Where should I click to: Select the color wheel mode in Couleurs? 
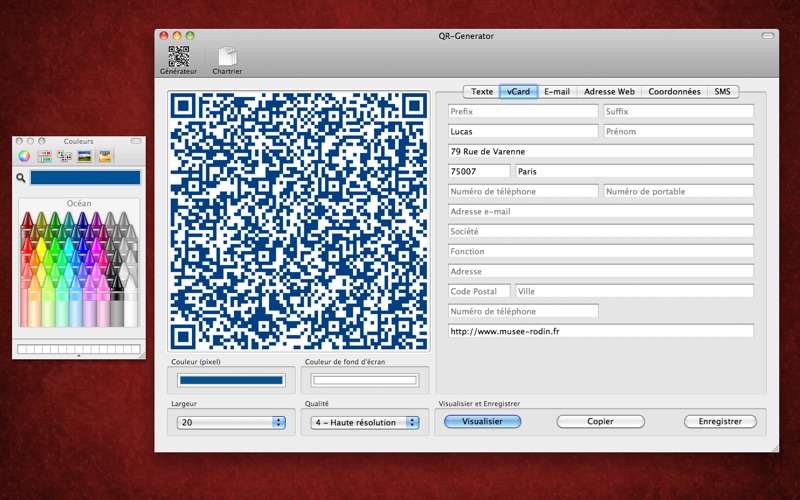click(24, 156)
